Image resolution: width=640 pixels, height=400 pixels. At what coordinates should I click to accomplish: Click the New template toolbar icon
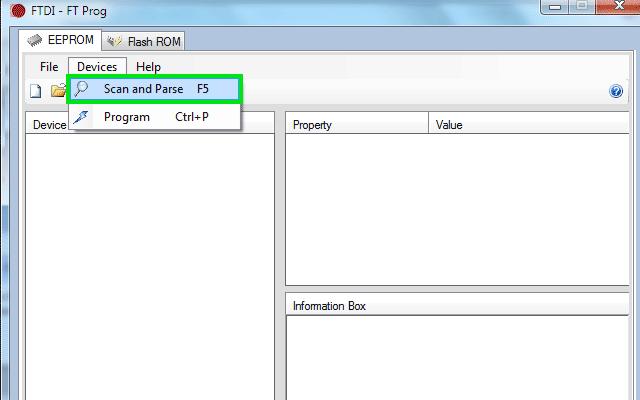pos(35,91)
